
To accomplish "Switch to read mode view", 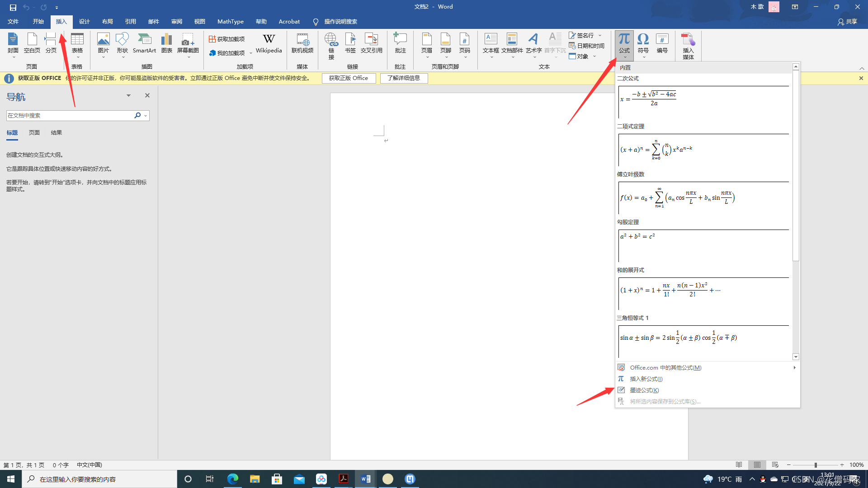I will pyautogui.click(x=739, y=465).
